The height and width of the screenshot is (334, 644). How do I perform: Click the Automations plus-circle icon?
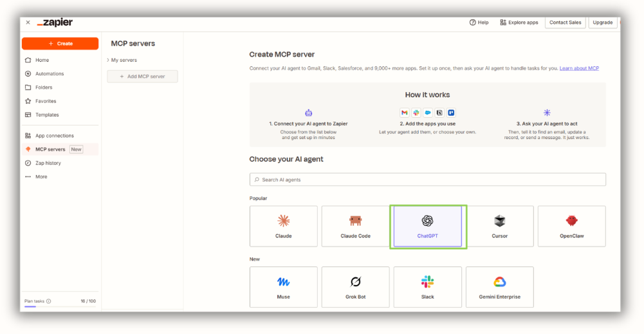pyautogui.click(x=28, y=73)
